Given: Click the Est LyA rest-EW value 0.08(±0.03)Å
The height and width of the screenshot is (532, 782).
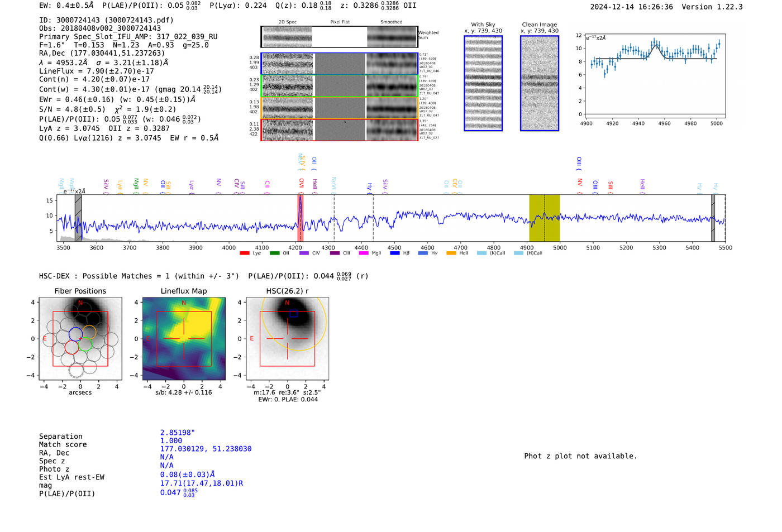Looking at the screenshot, I should point(188,475).
